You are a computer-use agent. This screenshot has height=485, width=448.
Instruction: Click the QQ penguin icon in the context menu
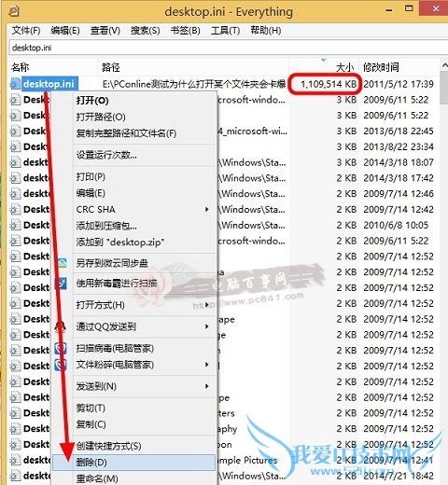(x=61, y=326)
